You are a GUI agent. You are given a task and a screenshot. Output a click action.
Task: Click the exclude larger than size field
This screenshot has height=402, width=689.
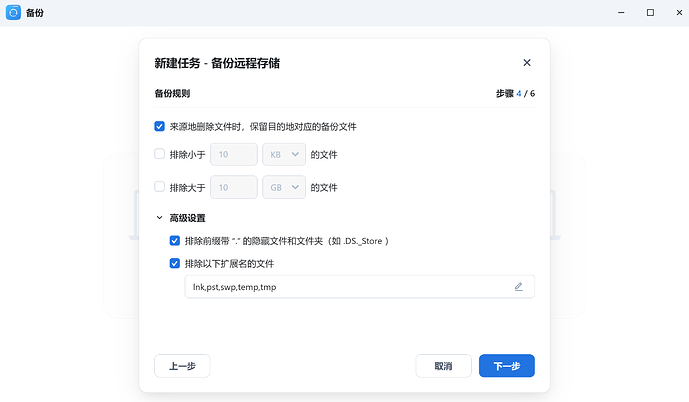(x=234, y=187)
